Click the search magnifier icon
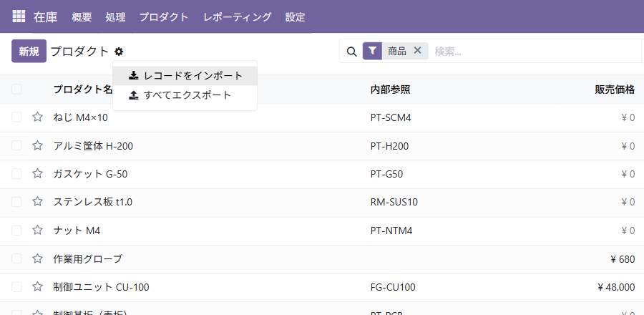 point(351,52)
